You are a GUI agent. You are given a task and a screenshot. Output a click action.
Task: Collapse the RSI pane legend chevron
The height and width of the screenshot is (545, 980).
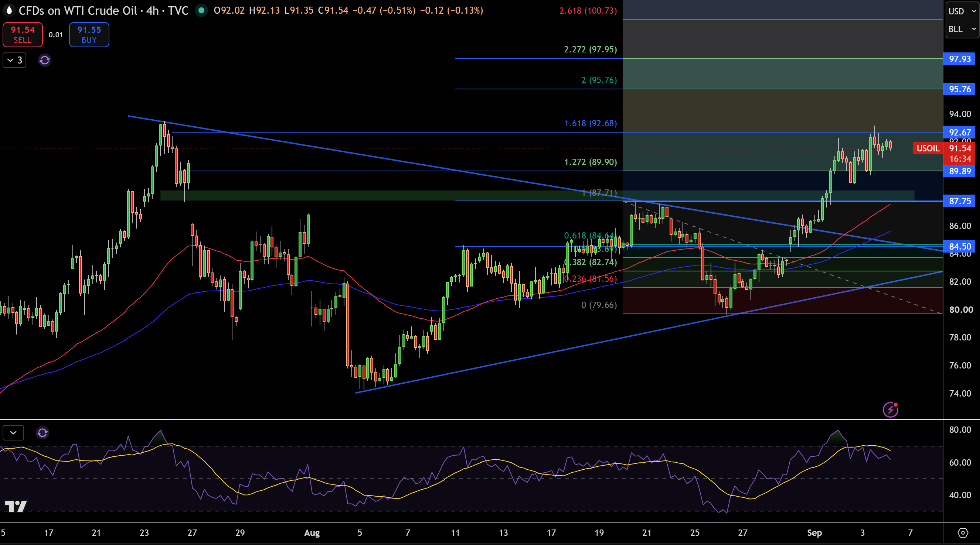[13, 432]
